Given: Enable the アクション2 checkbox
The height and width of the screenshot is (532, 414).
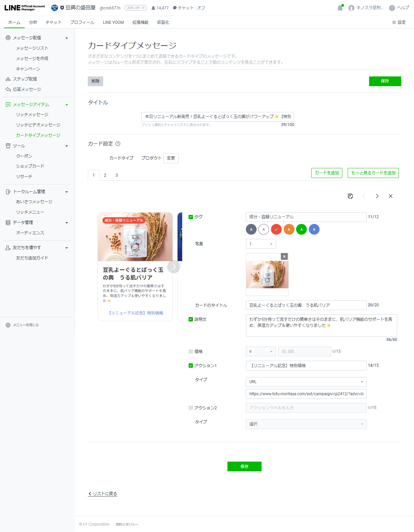Looking at the screenshot, I should click(191, 408).
